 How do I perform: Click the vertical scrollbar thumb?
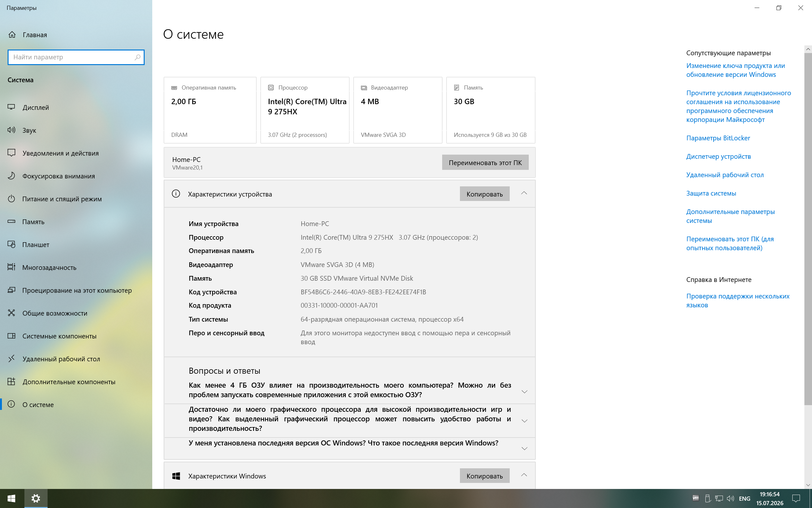(808, 229)
